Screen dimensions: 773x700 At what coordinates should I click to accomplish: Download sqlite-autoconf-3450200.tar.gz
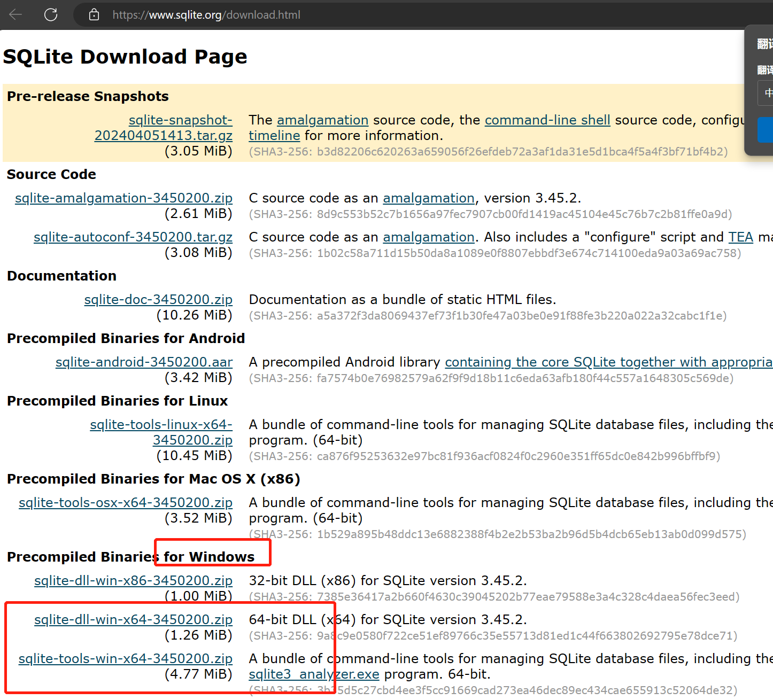coord(133,237)
